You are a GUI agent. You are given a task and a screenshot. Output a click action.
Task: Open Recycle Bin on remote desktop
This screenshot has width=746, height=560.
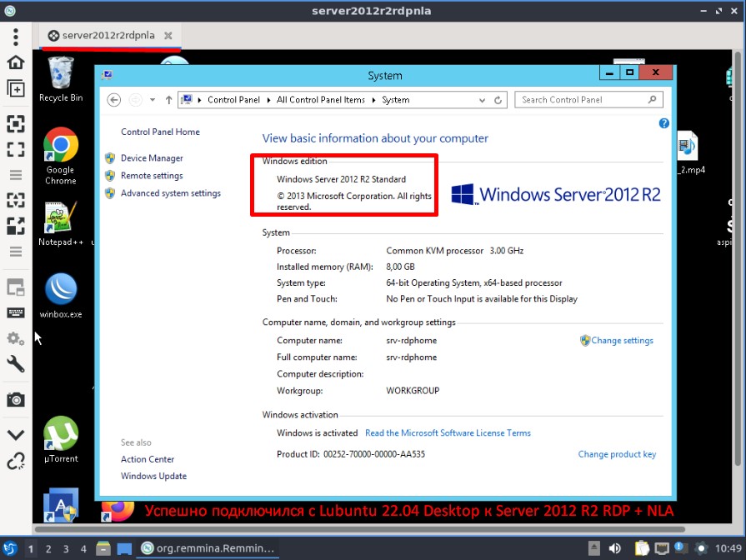click(61, 79)
